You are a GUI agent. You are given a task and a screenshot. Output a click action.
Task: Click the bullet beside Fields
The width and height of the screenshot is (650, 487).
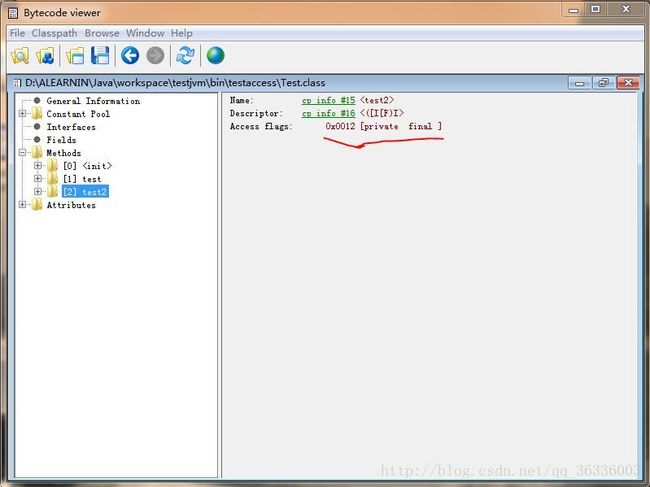[x=37, y=140]
